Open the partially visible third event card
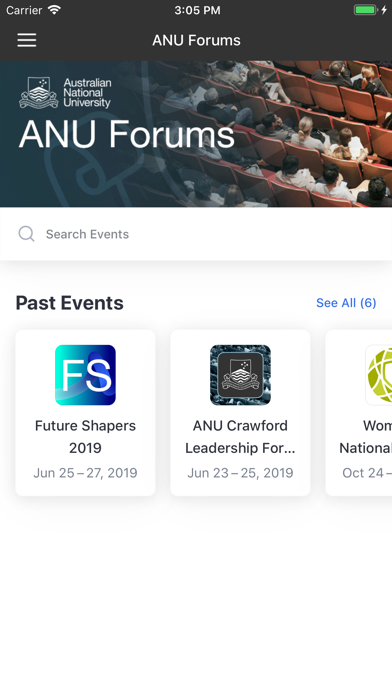 pos(359,413)
